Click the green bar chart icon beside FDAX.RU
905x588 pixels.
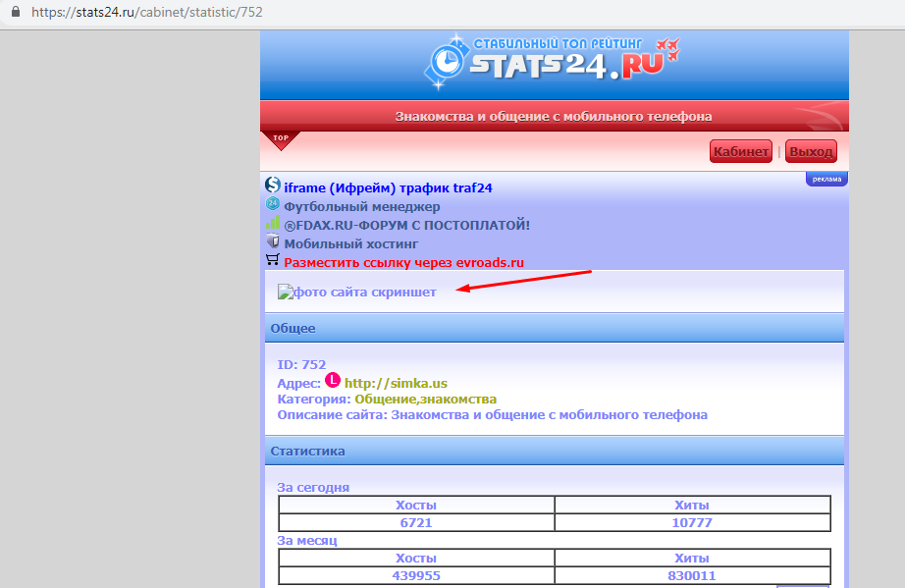point(273,222)
